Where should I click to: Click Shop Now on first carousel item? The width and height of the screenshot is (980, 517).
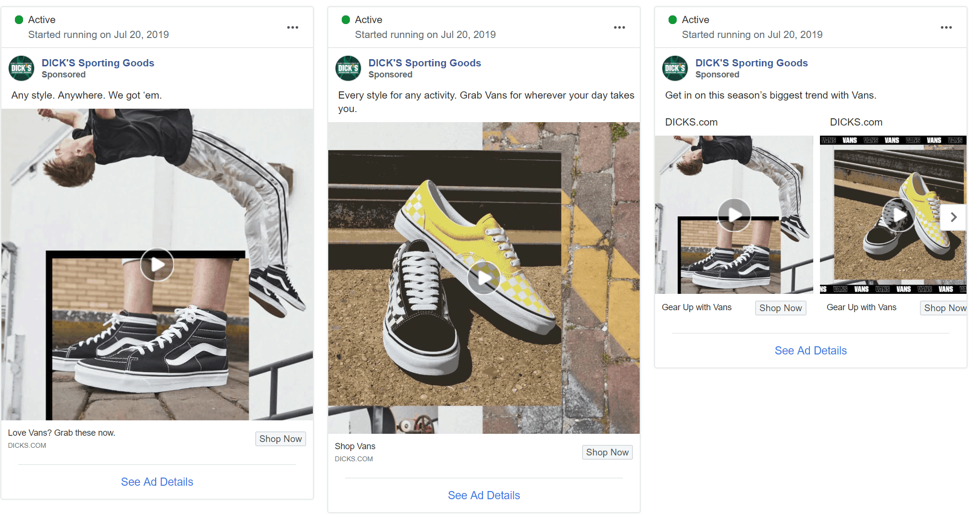tap(781, 308)
